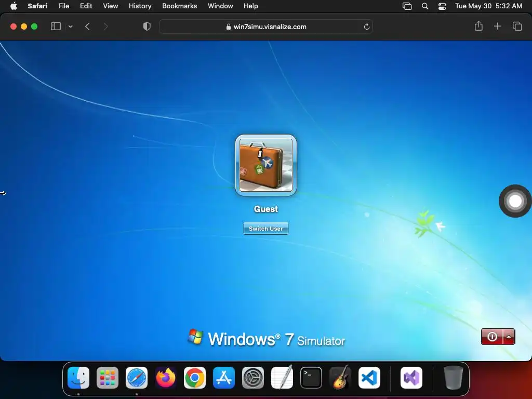The width and height of the screenshot is (532, 399).
Task: Reload the current page
Action: click(x=366, y=26)
